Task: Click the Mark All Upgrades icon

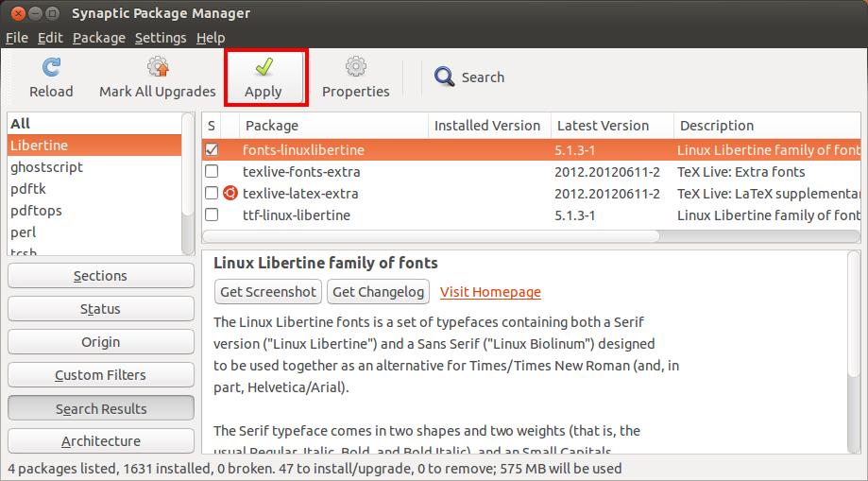Action: (157, 68)
